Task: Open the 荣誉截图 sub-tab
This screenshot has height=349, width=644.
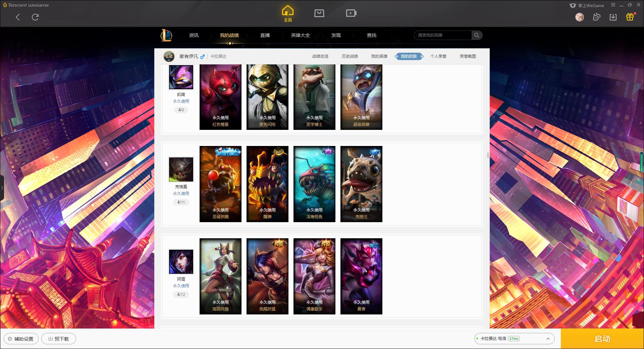Action: [x=468, y=56]
